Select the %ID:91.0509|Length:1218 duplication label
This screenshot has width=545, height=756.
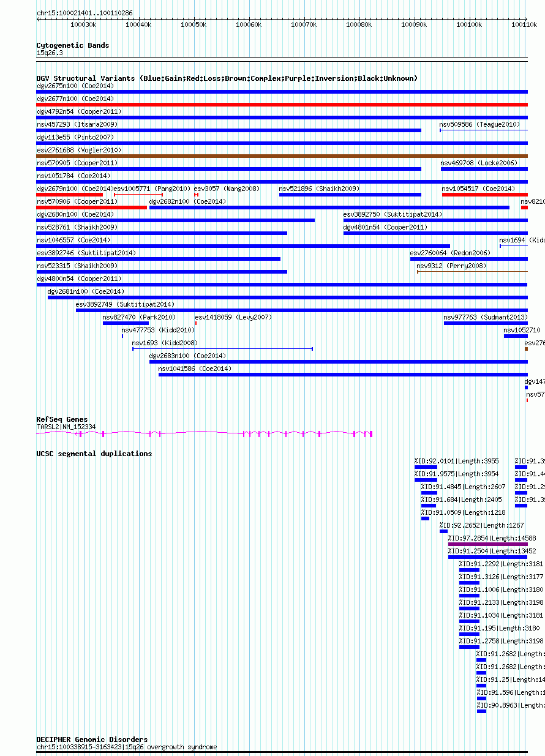click(464, 512)
